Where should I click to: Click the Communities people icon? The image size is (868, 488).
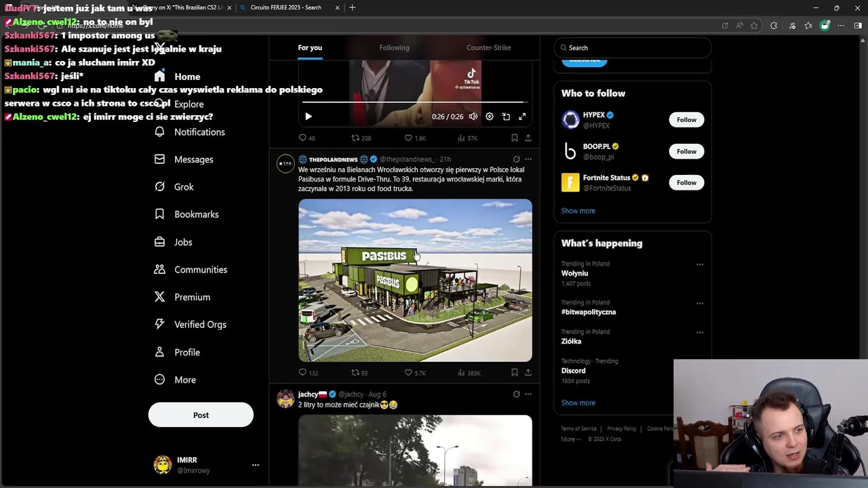(x=159, y=269)
